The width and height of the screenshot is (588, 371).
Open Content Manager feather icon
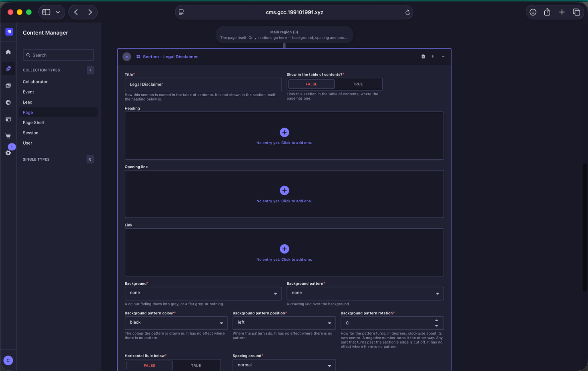coord(8,69)
